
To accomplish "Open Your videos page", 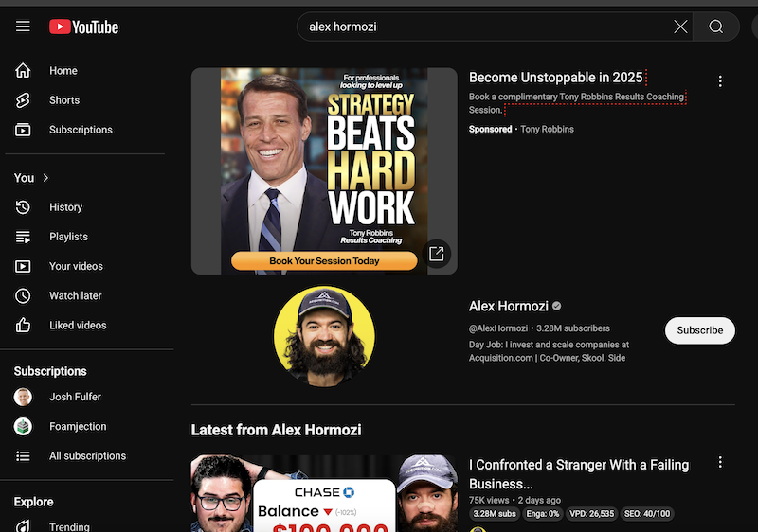I will point(76,266).
